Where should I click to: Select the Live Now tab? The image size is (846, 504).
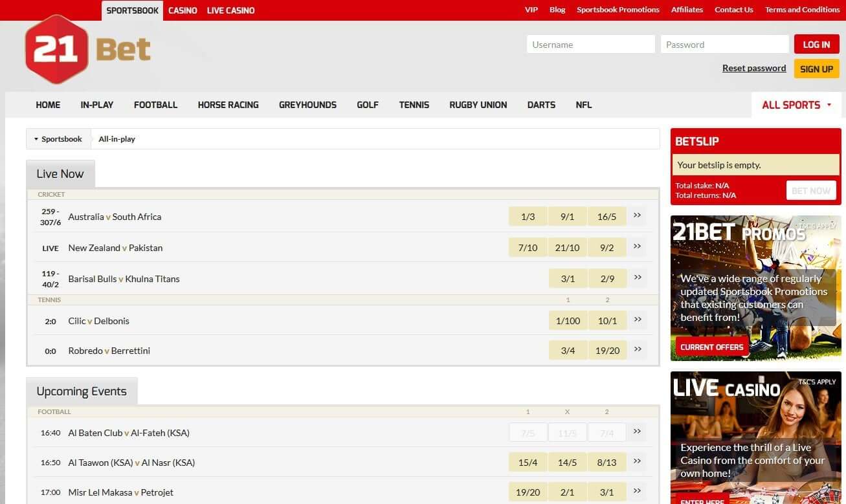[60, 174]
